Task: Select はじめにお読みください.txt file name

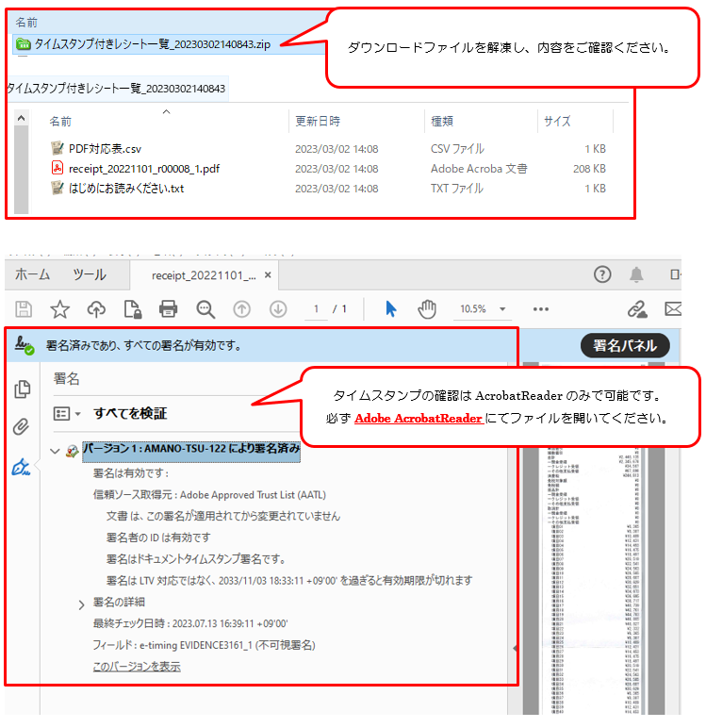Action: (126, 188)
